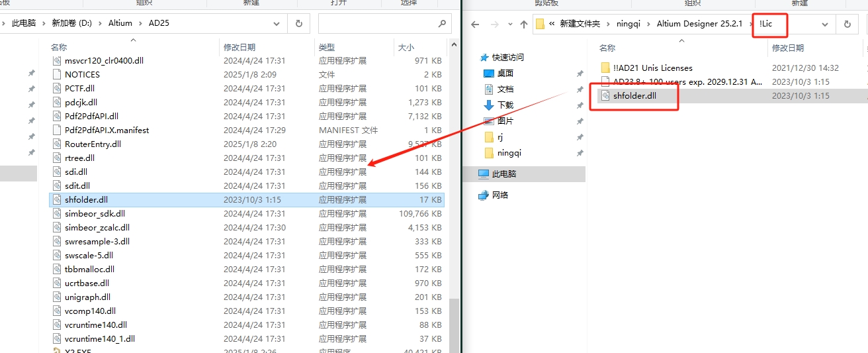
Task: Open the 图片 folder in the navigation pane
Action: coord(505,121)
